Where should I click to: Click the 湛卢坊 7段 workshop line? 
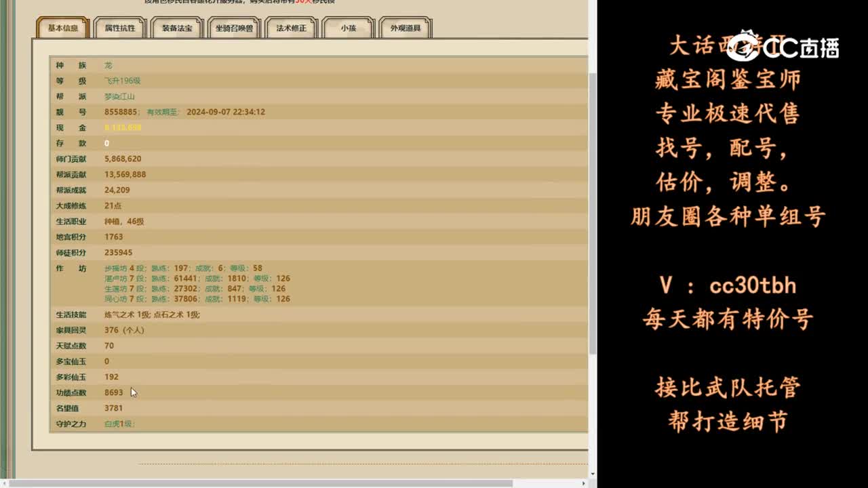click(197, 279)
